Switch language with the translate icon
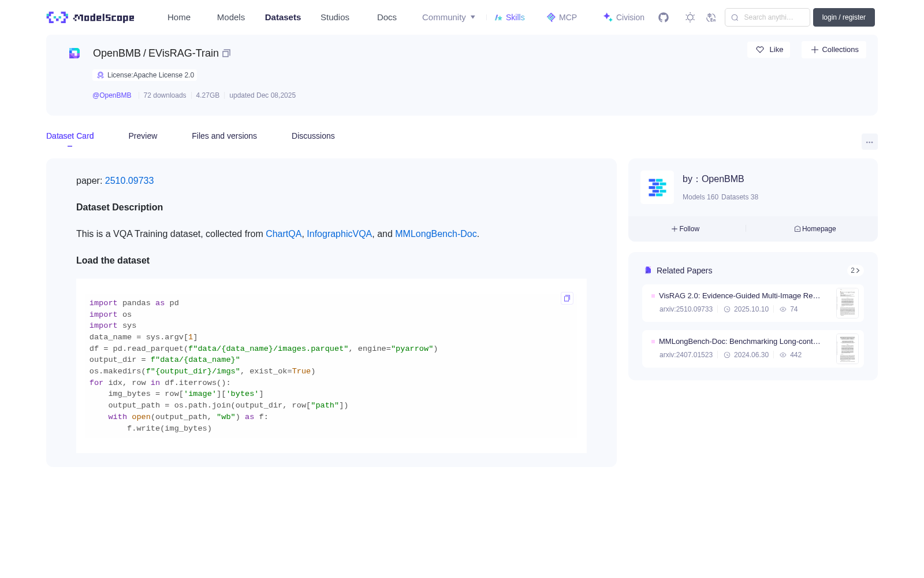The image size is (924, 578). click(711, 17)
